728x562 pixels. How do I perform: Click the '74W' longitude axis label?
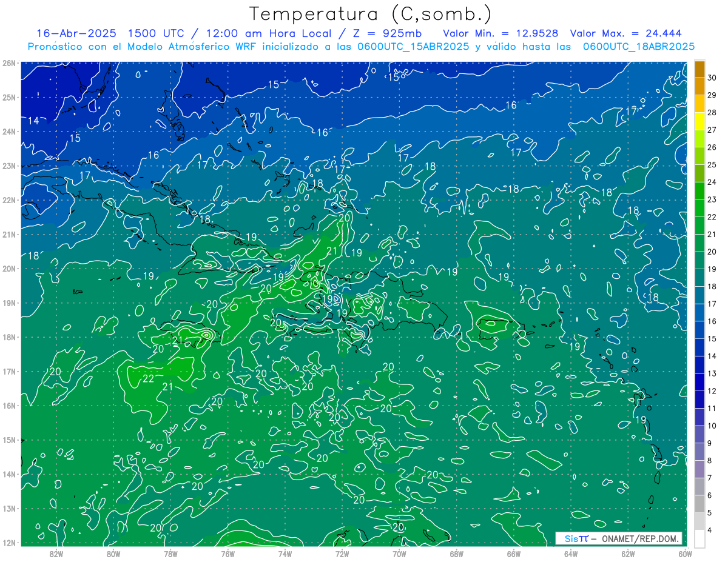pos(285,553)
